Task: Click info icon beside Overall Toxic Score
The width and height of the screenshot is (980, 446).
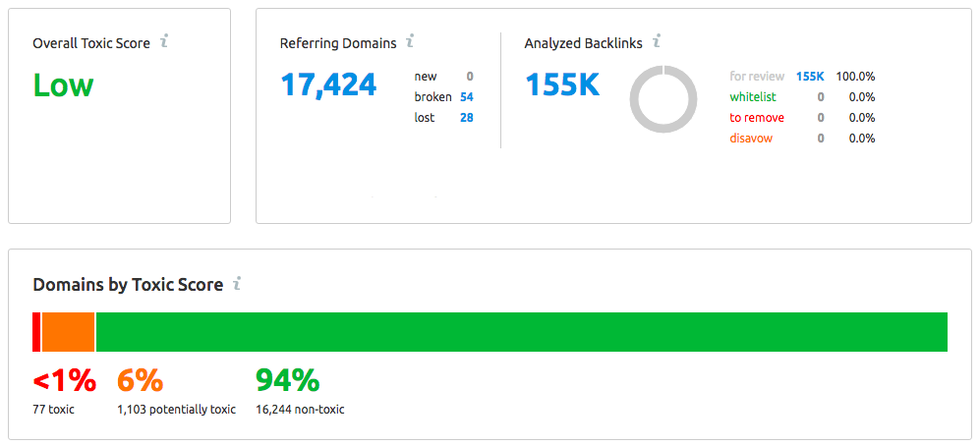Action: pyautogui.click(x=164, y=42)
